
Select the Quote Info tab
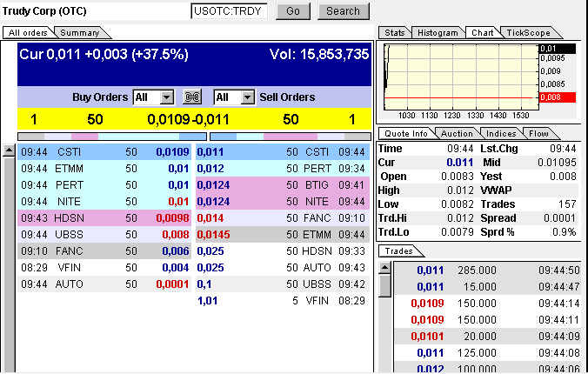click(x=406, y=134)
